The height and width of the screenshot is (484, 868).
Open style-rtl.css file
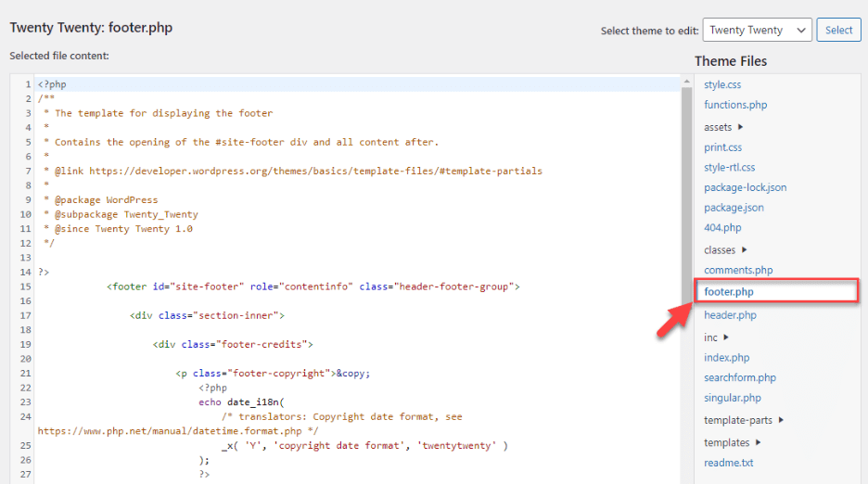coord(729,168)
